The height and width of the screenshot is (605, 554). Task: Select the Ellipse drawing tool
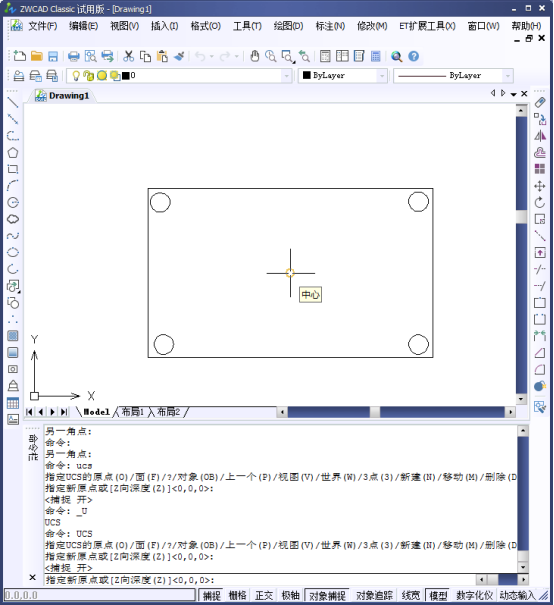[13, 252]
